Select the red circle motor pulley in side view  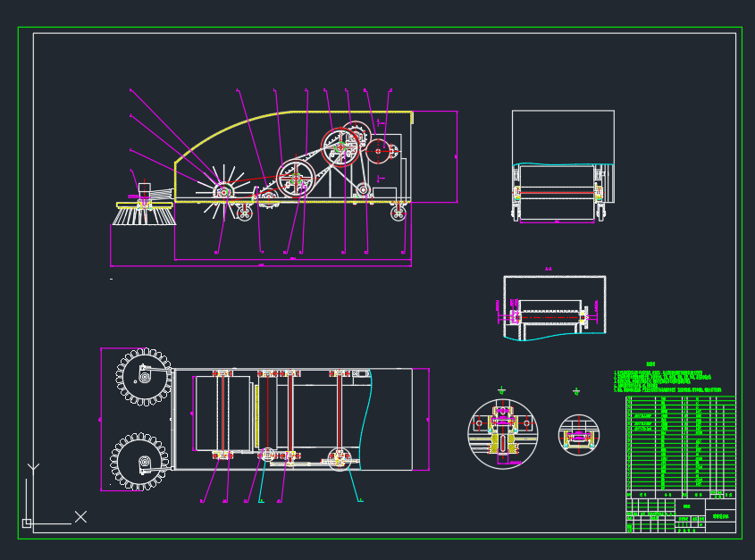coord(378,151)
